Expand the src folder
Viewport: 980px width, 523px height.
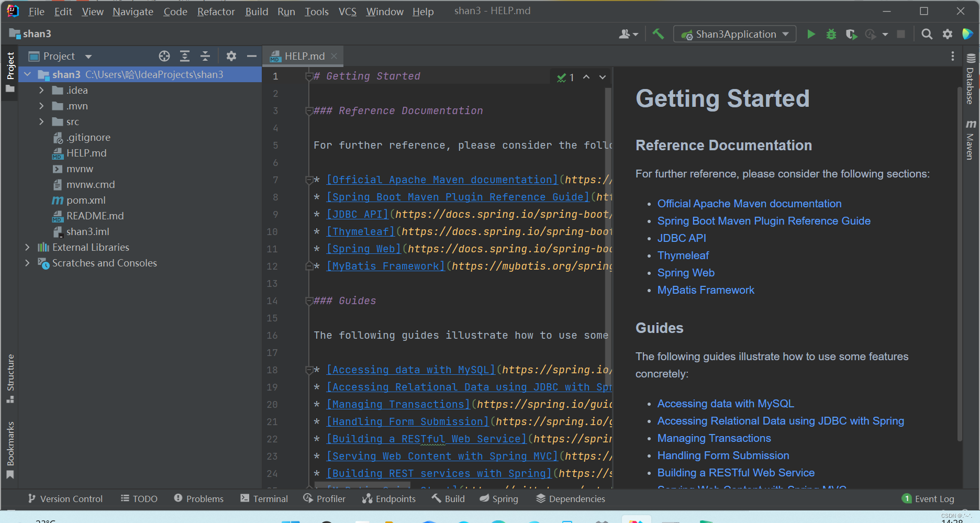point(41,122)
